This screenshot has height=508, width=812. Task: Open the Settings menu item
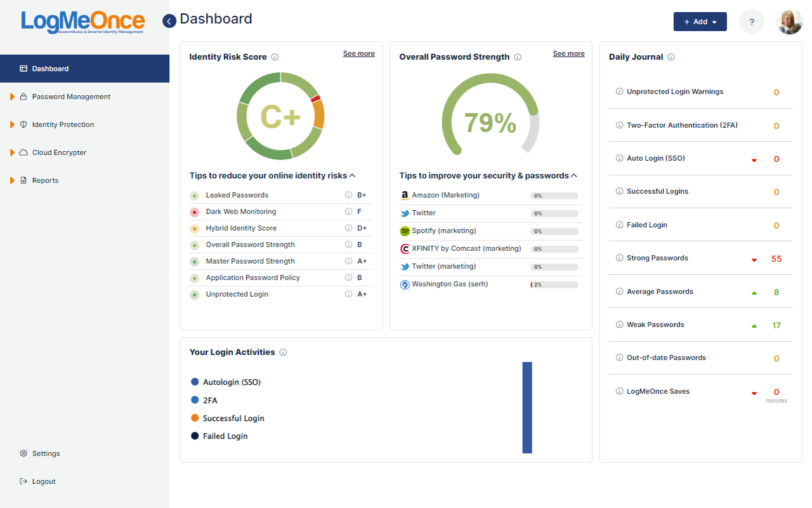pyautogui.click(x=46, y=453)
